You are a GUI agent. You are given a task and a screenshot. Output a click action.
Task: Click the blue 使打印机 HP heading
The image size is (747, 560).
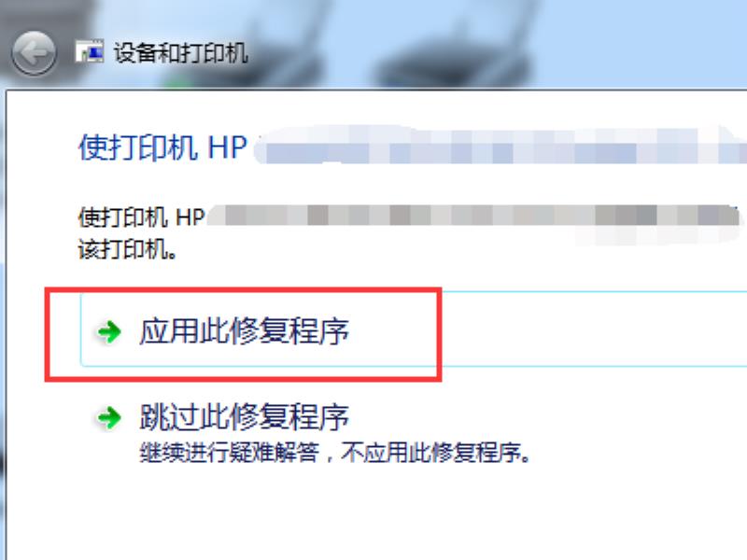coord(162,147)
